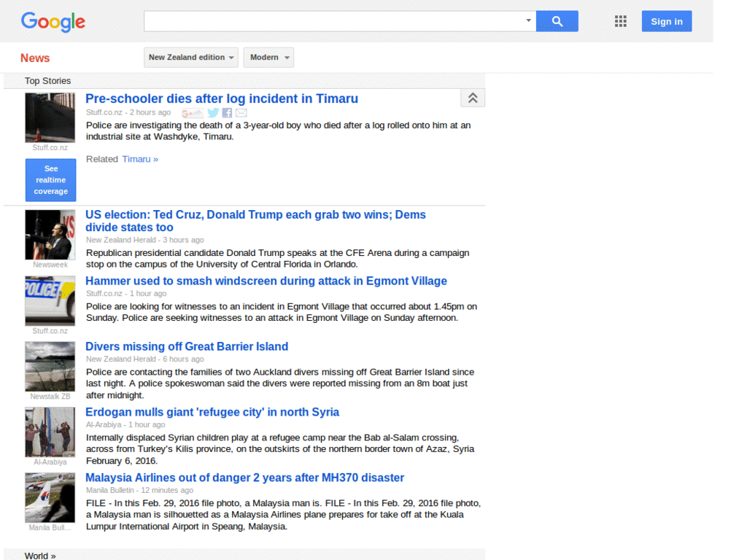Click the Google logo
The width and height of the screenshot is (747, 560).
(53, 22)
